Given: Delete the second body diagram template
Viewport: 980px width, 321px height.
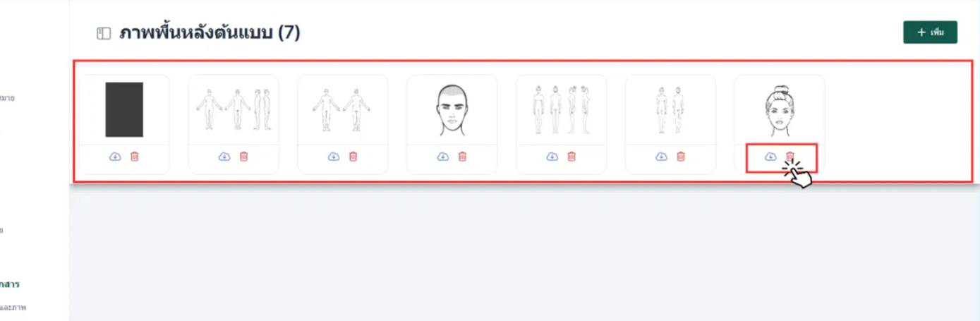Looking at the screenshot, I should tap(244, 157).
